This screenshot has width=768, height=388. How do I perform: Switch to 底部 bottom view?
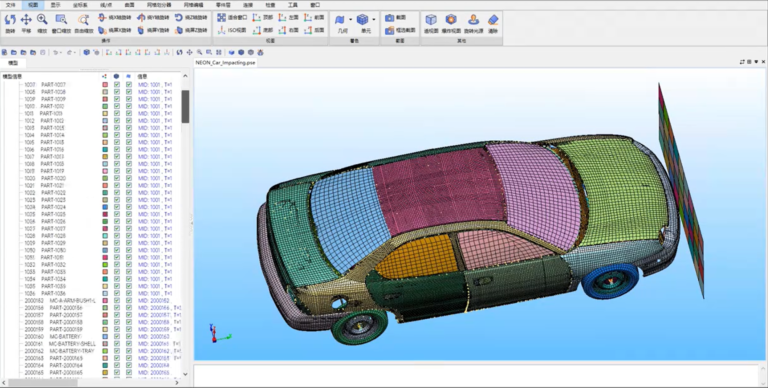263,30
